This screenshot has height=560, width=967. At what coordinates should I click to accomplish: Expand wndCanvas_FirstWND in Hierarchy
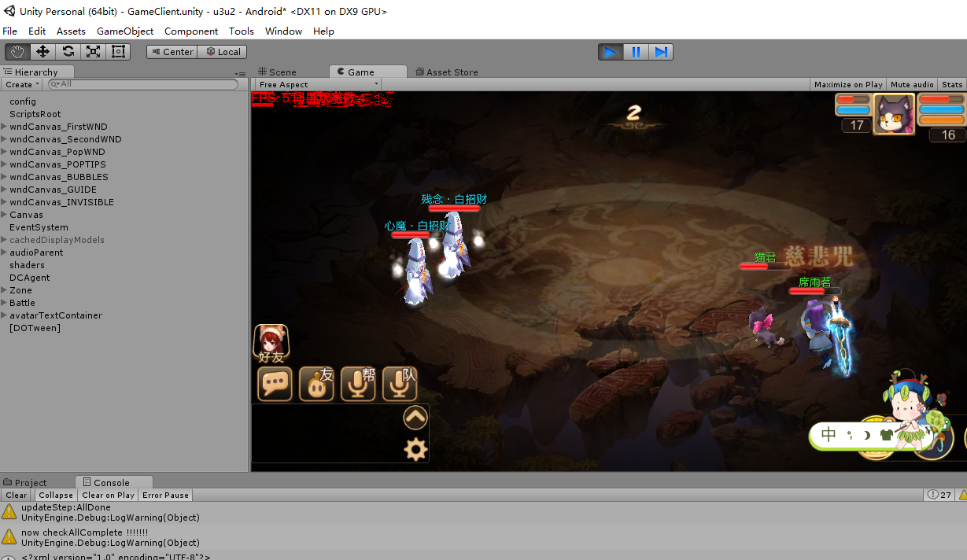(x=5, y=127)
